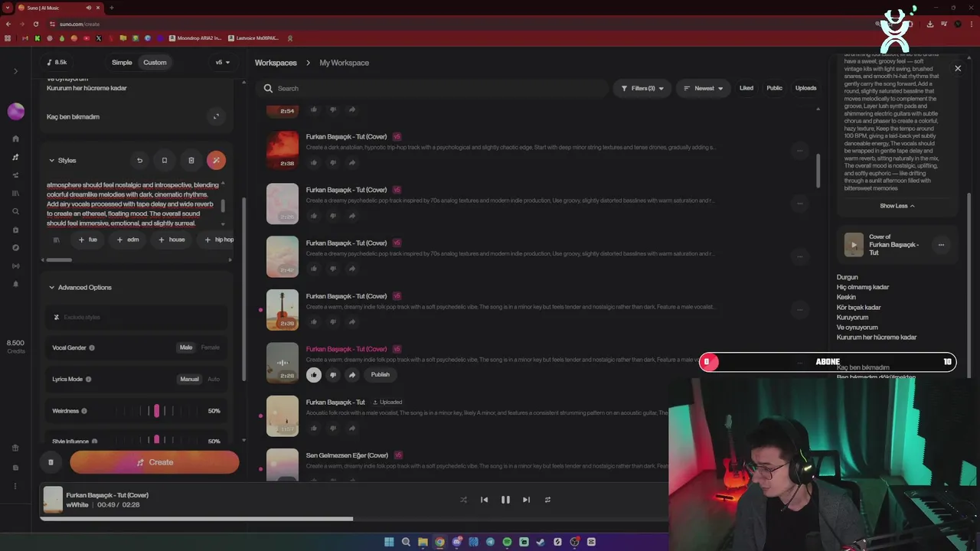Click the Exclude styles input
Screen dimensions: 980x551
136,318
